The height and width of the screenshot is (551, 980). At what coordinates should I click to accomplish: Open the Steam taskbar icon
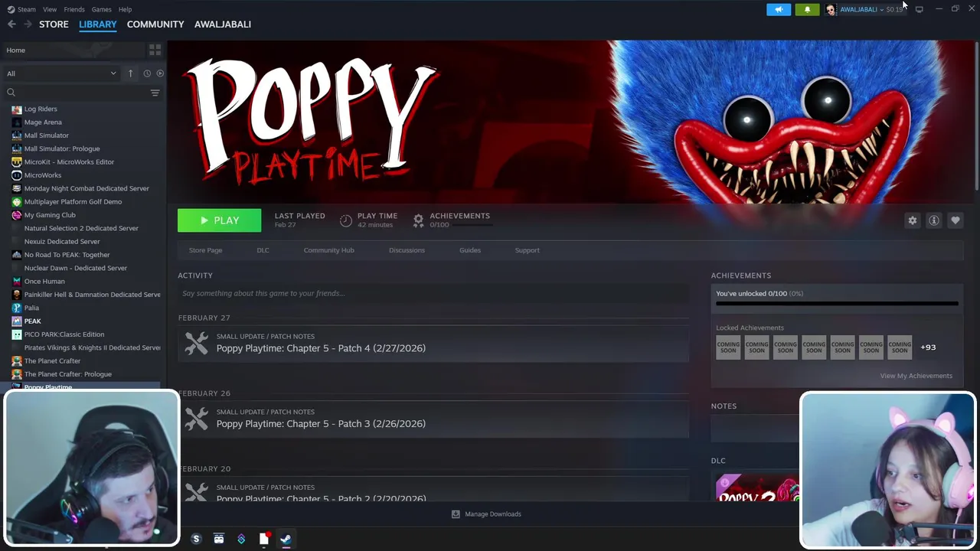click(285, 539)
